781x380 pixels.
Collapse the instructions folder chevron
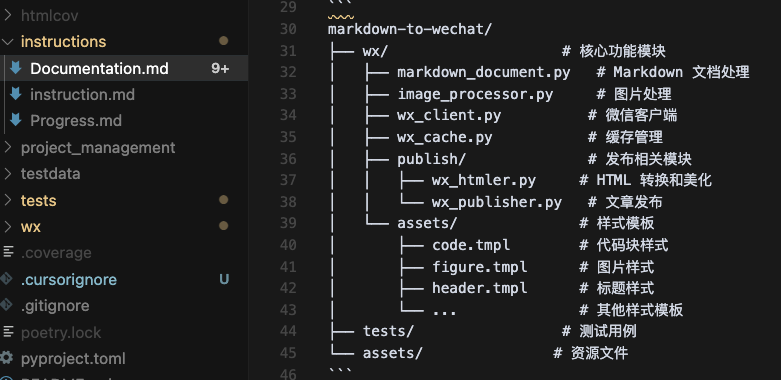coord(8,42)
